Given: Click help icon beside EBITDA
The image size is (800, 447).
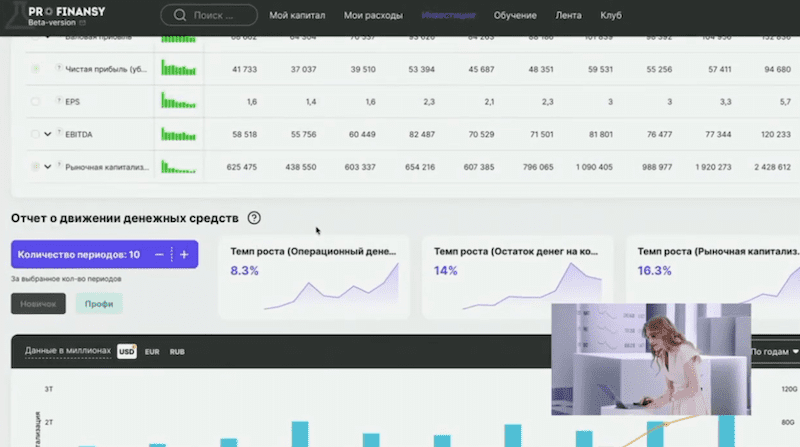Looking at the screenshot, I should point(59,133).
